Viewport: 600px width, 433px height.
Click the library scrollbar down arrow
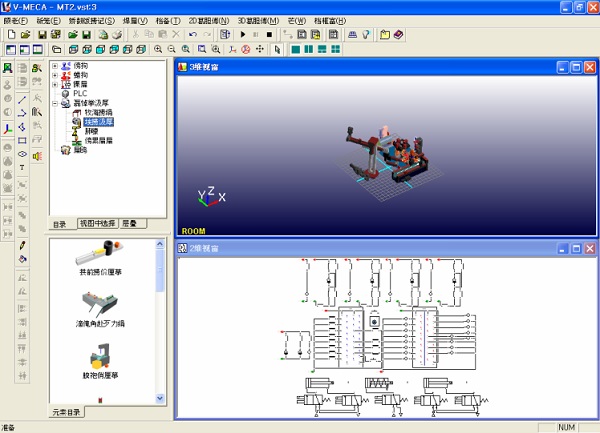pos(160,399)
